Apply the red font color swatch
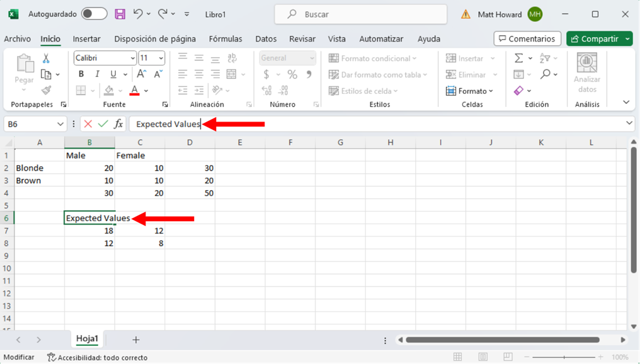This screenshot has height=364, width=640. pos(134,91)
